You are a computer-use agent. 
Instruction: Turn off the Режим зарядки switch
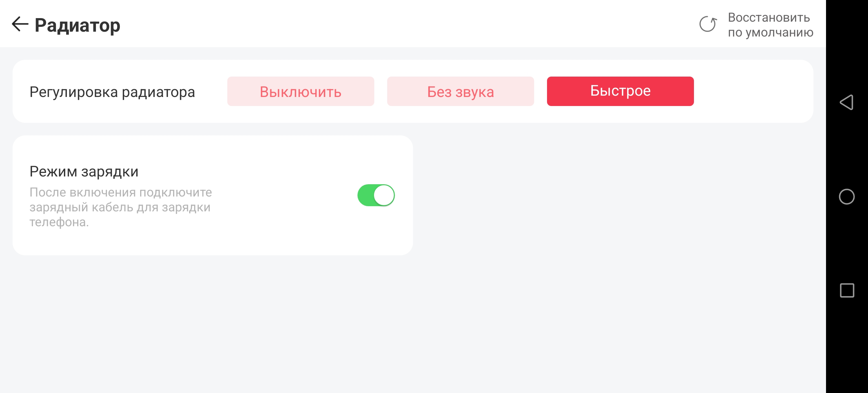(x=376, y=195)
